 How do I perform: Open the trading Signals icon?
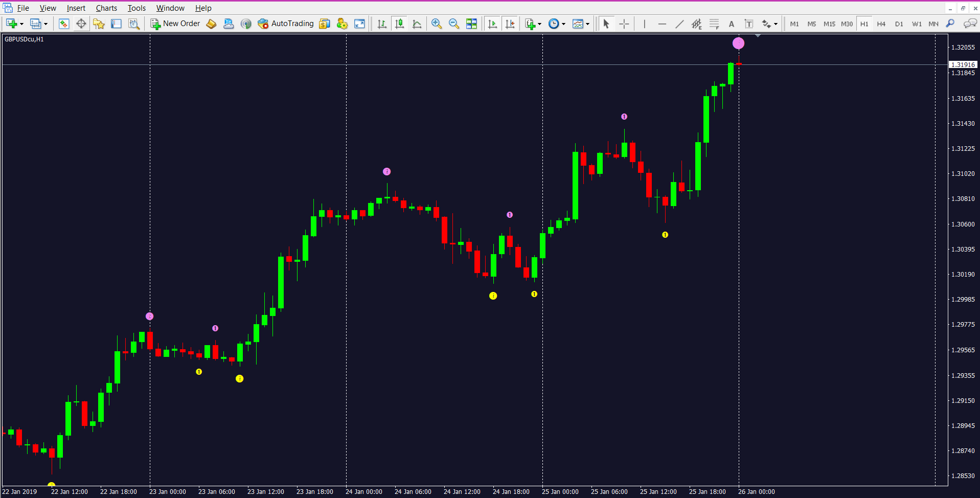(246, 24)
